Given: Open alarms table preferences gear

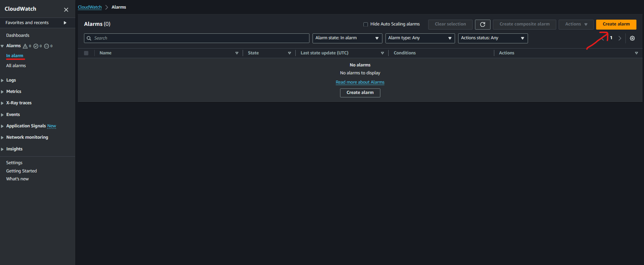Looking at the screenshot, I should point(632,38).
